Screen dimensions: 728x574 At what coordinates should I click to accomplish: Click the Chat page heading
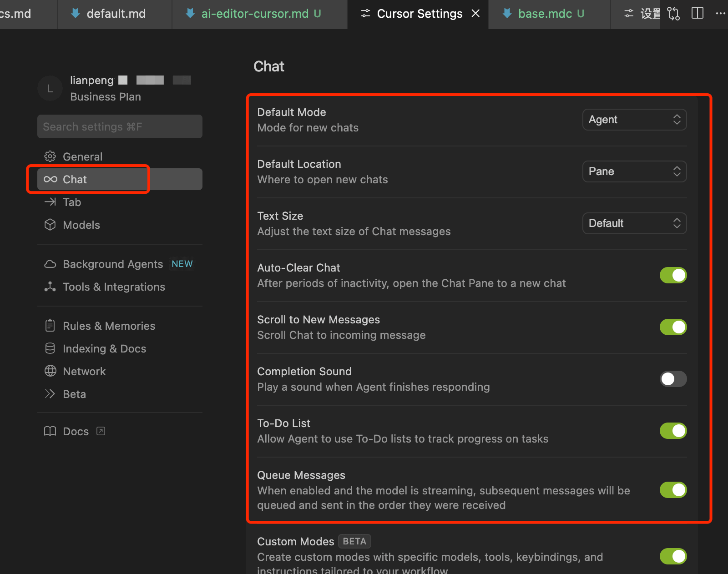pyautogui.click(x=269, y=66)
